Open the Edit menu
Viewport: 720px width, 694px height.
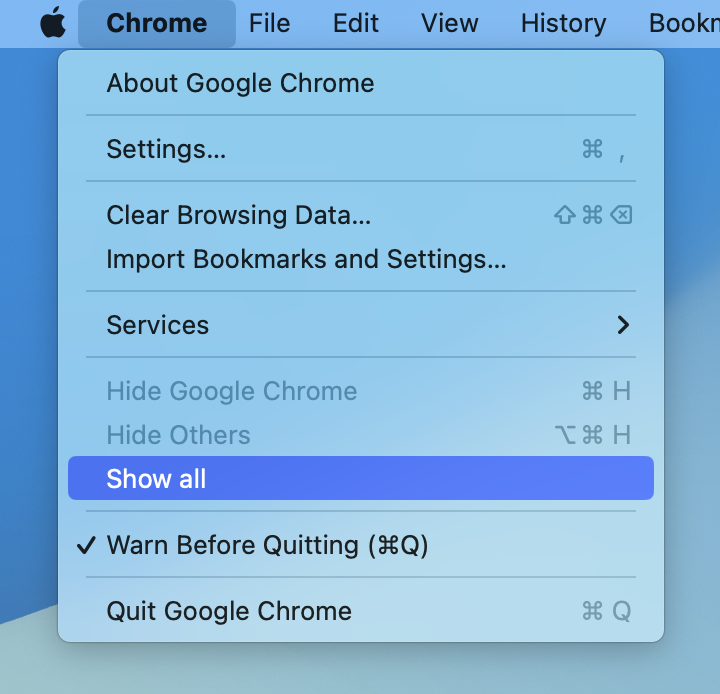356,23
